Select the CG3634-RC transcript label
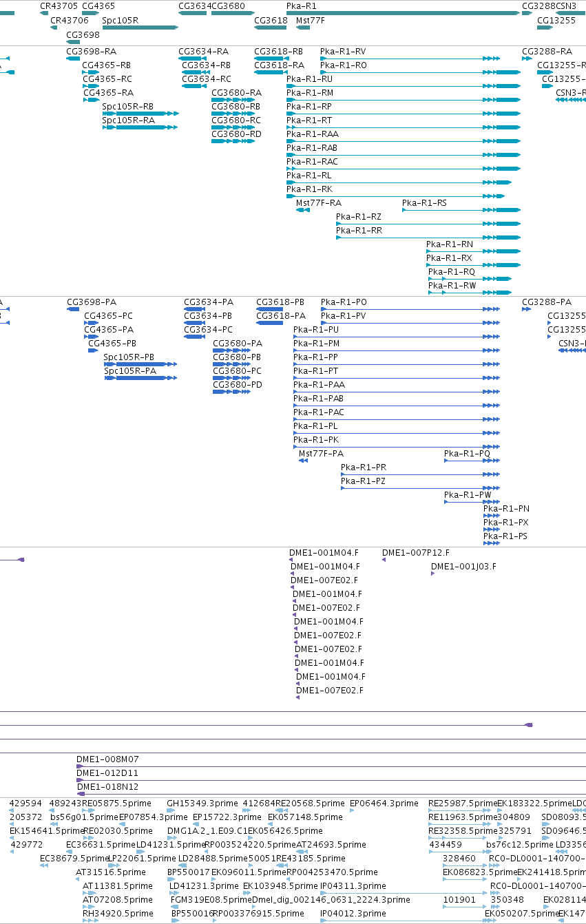Image resolution: width=586 pixels, height=924 pixels. [x=207, y=78]
